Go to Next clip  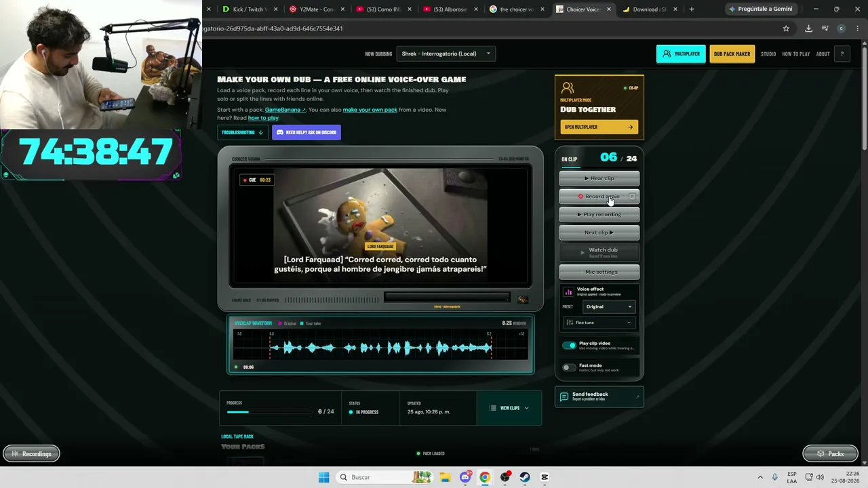click(599, 232)
